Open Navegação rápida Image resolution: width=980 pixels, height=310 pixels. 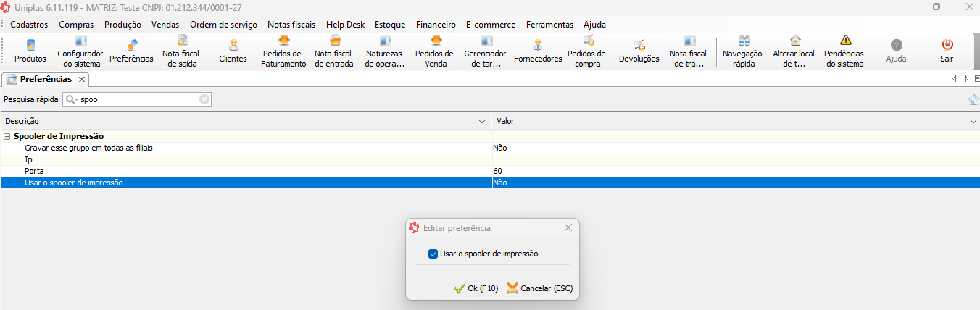coord(743,51)
